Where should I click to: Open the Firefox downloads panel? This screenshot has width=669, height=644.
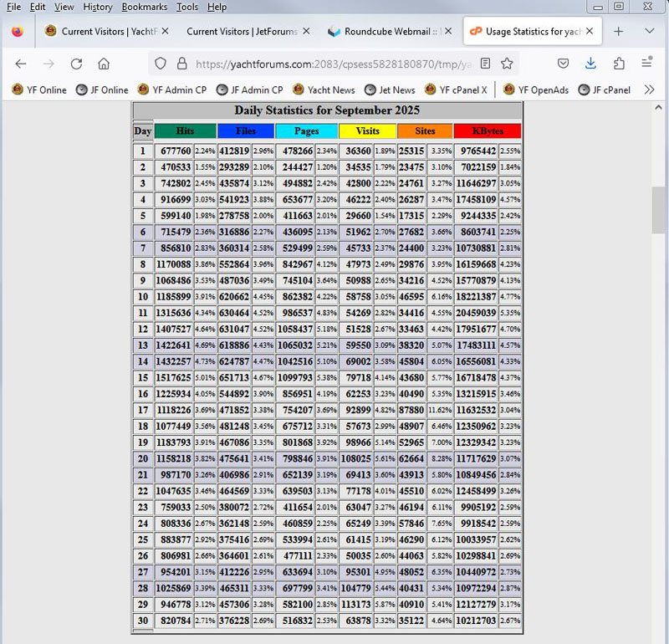pos(590,64)
